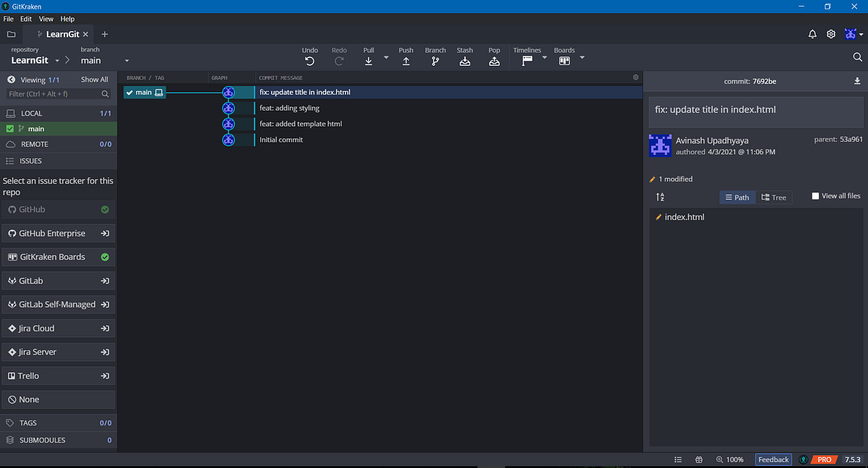Expand the branch dropdown next to main
The width and height of the screenshot is (868, 468).
pyautogui.click(x=127, y=61)
